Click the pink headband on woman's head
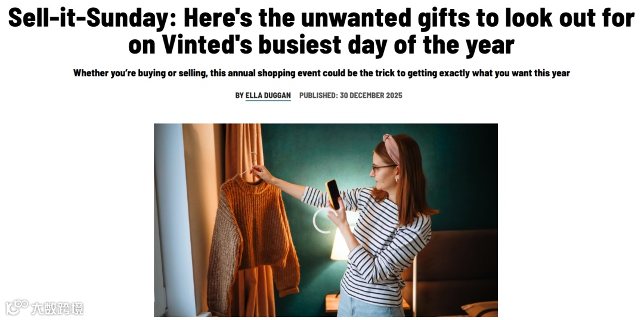Image resolution: width=644 pixels, height=320 pixels. [x=391, y=147]
